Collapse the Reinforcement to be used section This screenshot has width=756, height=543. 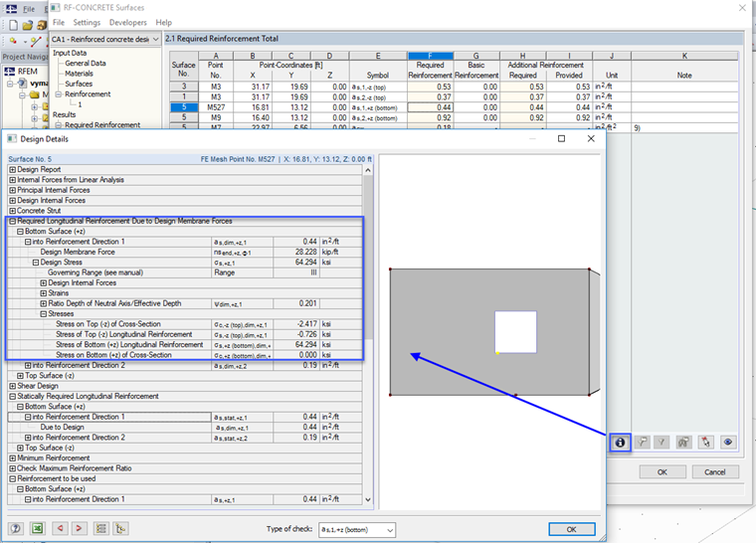pyautogui.click(x=13, y=479)
